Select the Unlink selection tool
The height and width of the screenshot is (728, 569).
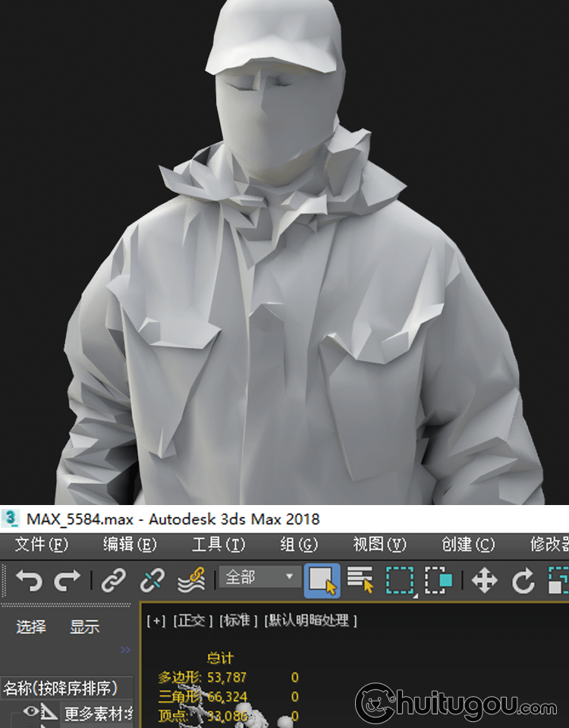point(152,582)
